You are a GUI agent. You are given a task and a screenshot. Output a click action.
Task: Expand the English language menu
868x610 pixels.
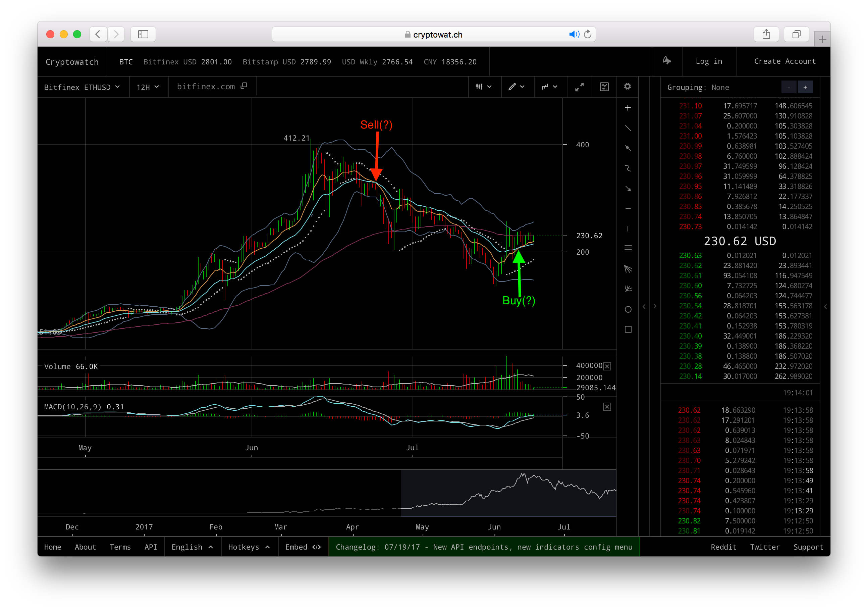point(192,547)
